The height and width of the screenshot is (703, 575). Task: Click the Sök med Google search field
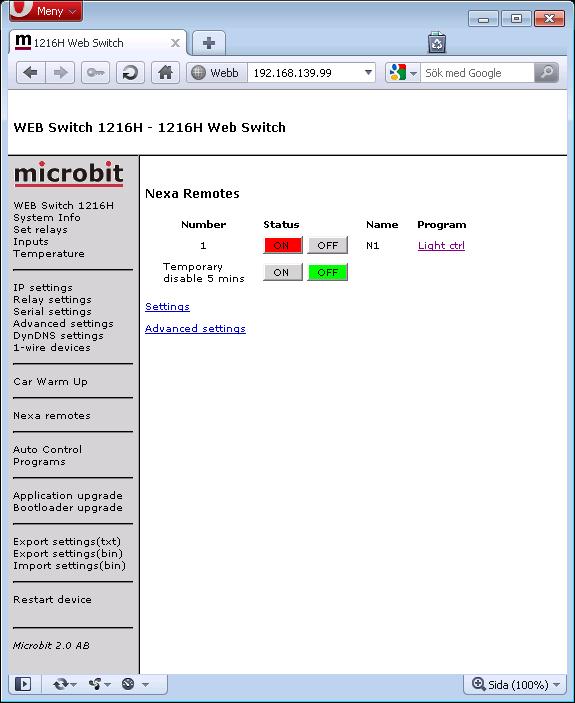477,73
